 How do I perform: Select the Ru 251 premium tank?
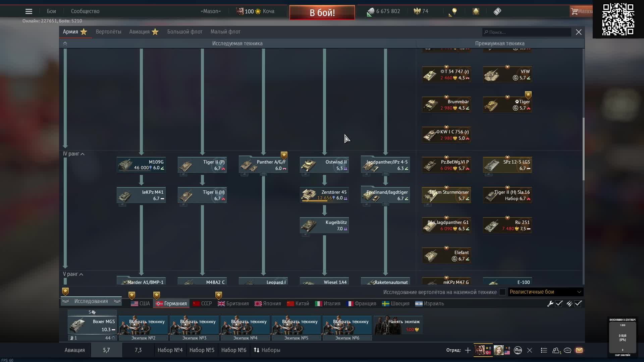507,226
